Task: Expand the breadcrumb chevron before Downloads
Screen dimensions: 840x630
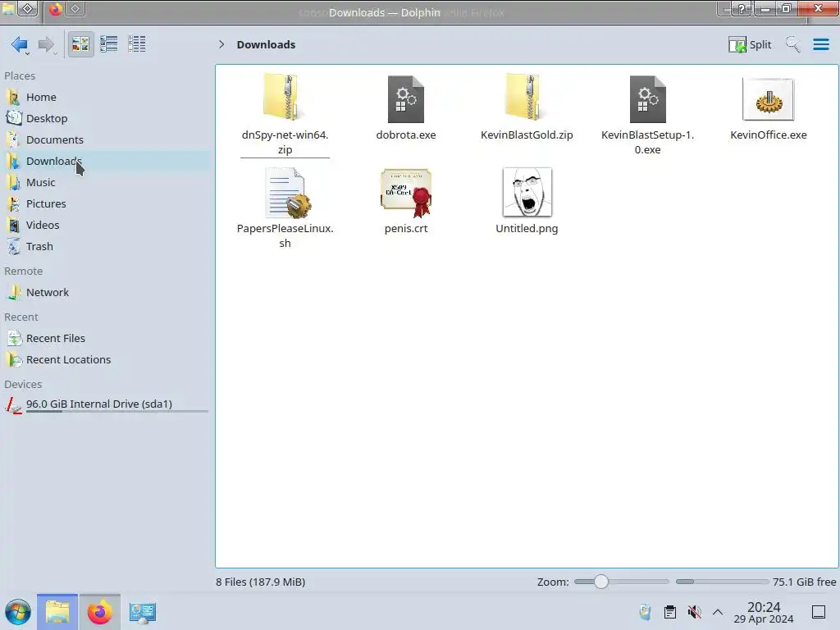Action: 221,44
